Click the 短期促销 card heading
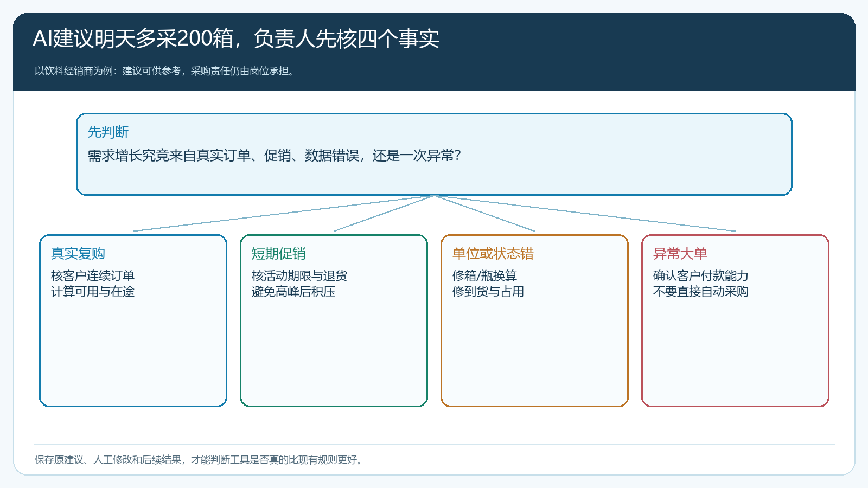868x488 pixels. [278, 253]
